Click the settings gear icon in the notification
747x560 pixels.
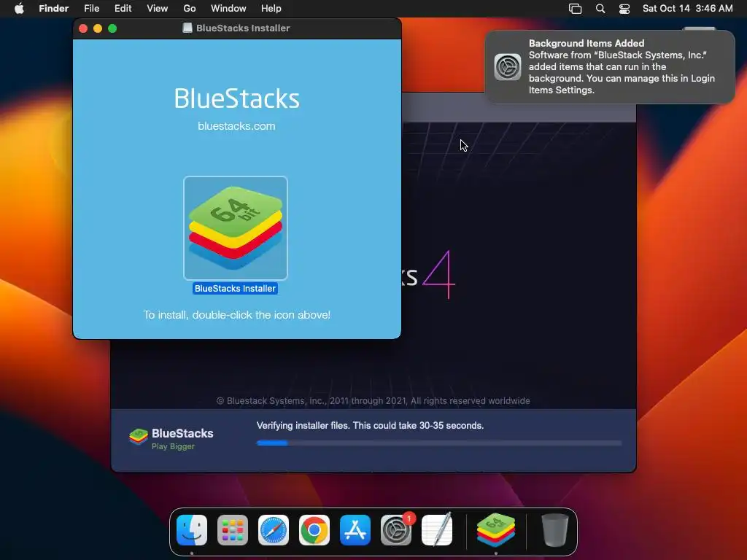508,66
